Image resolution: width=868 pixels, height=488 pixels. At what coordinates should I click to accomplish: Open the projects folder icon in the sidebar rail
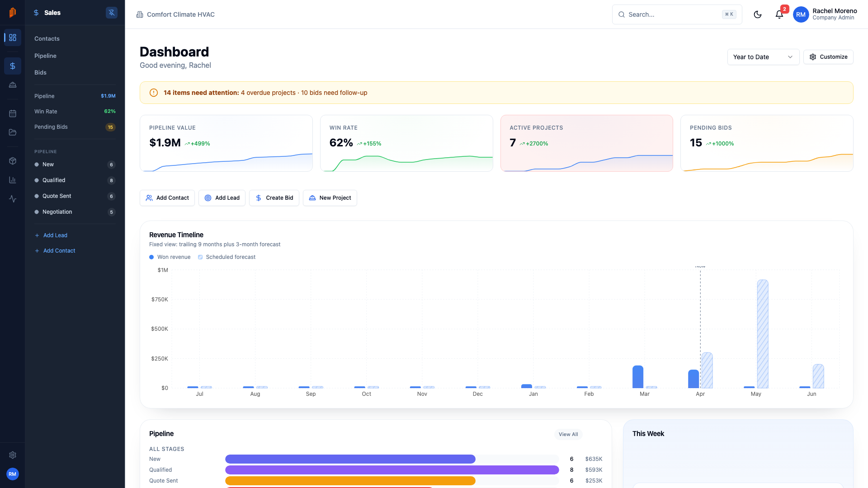(x=12, y=132)
